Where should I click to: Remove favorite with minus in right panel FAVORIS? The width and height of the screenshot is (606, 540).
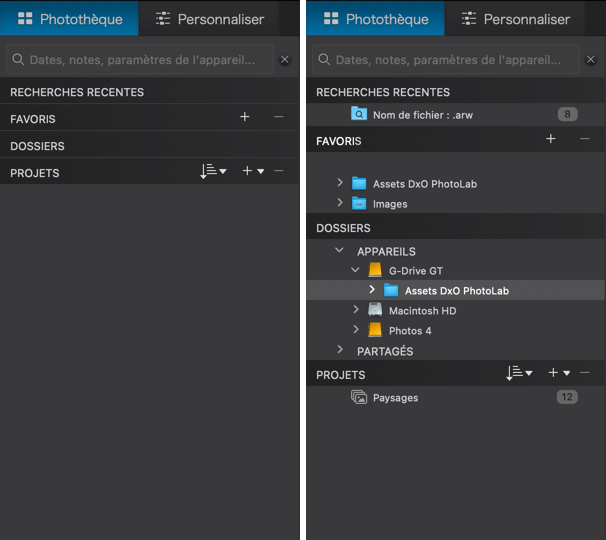click(585, 139)
